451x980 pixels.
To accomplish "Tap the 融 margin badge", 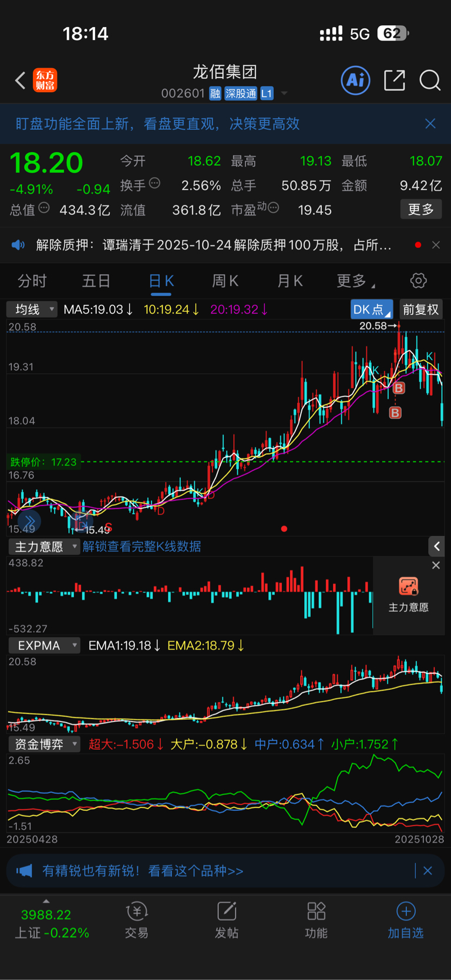I will coord(215,93).
